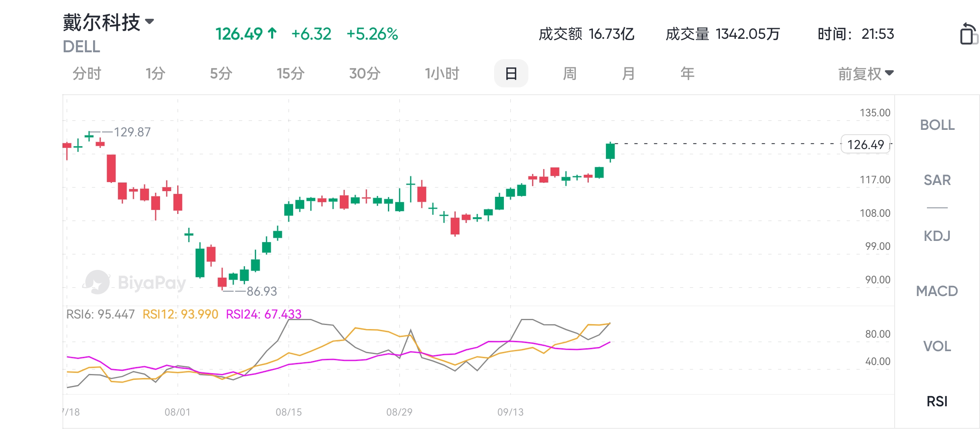
Task: Select the 5分 interval tab
Action: coord(221,73)
